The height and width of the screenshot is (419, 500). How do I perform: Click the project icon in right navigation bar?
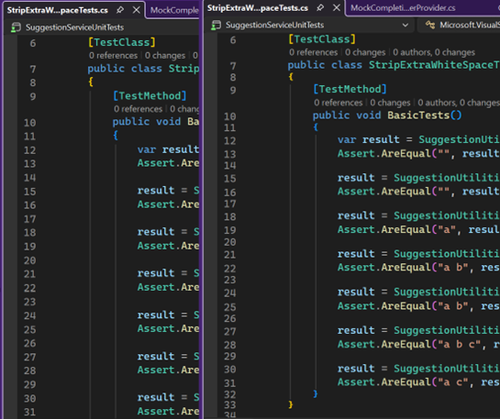pyautogui.click(x=216, y=25)
